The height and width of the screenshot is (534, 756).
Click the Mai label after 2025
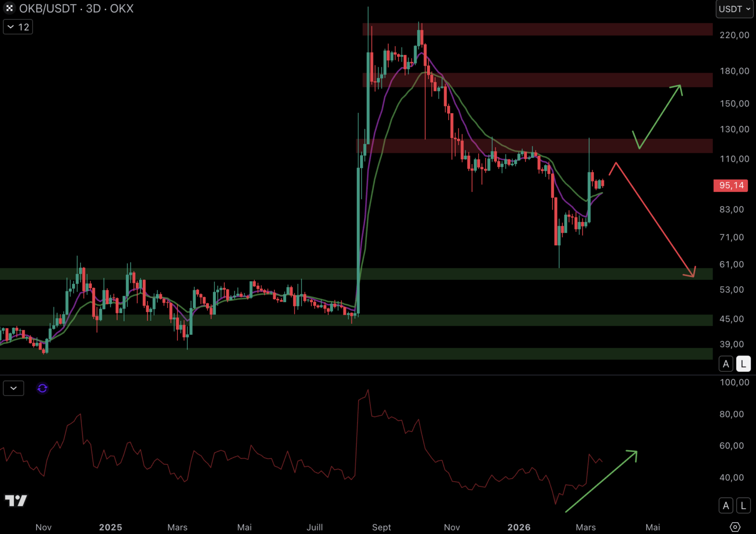point(245,527)
